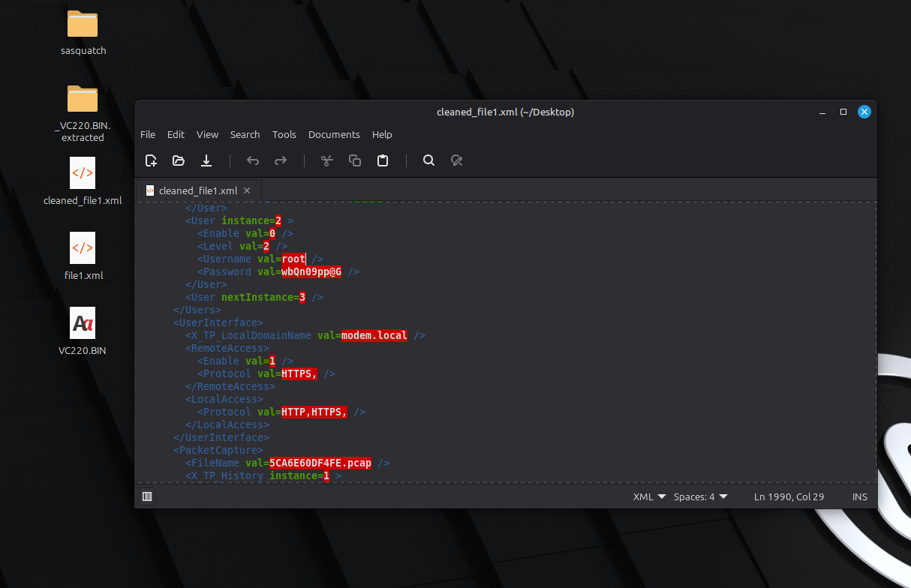
Task: Toggle INS insert mode indicator
Action: (859, 496)
